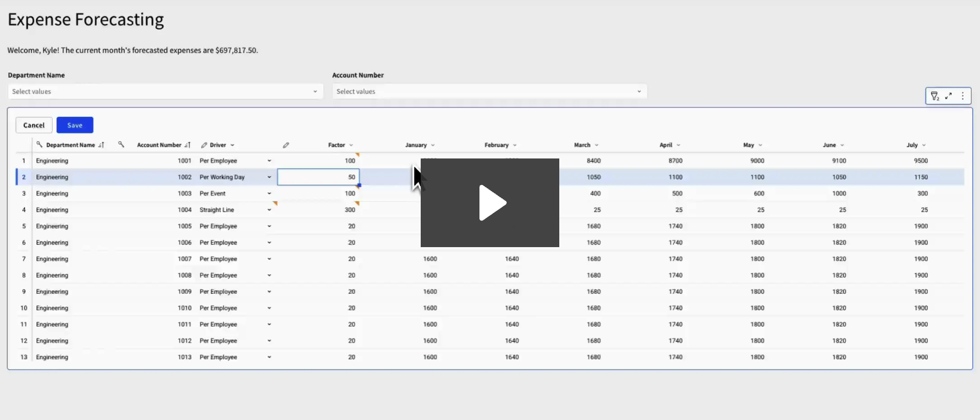This screenshot has height=420, width=980.
Task: Open the June column header menu
Action: coord(842,145)
